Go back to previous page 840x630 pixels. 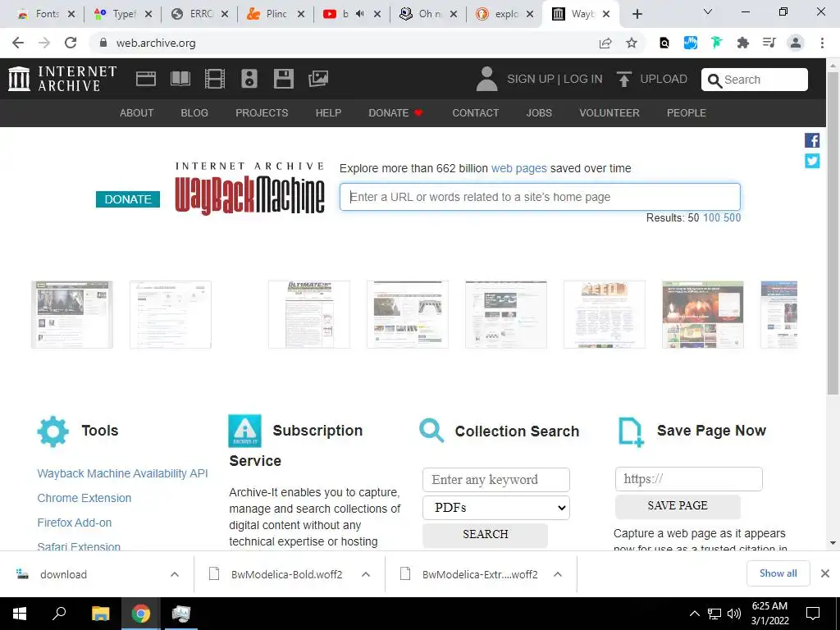tap(18, 43)
